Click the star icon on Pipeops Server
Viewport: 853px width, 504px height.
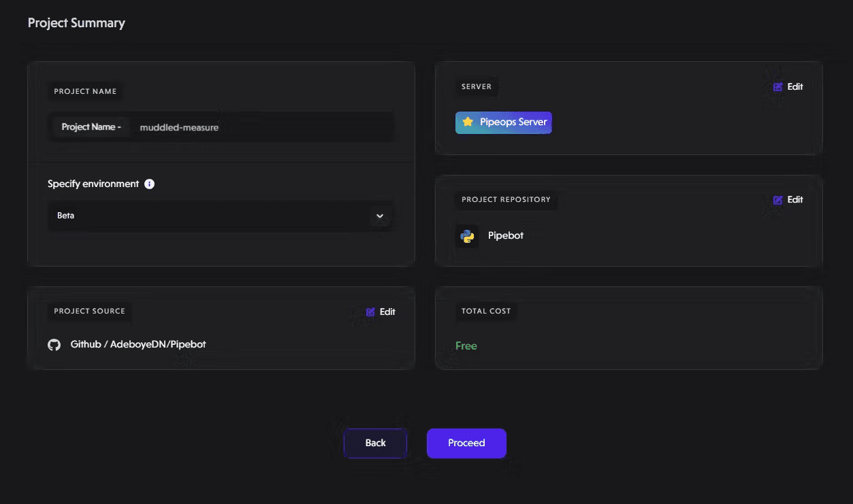[468, 122]
